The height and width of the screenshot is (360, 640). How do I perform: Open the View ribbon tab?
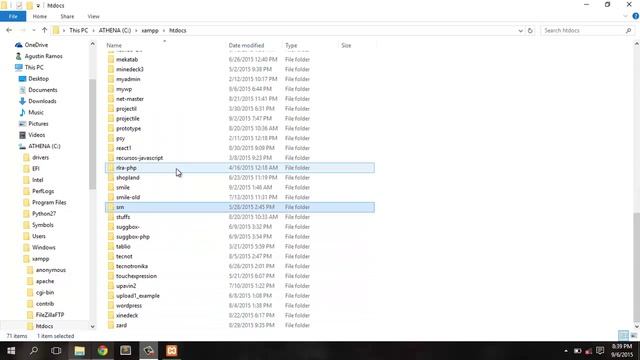click(x=93, y=16)
